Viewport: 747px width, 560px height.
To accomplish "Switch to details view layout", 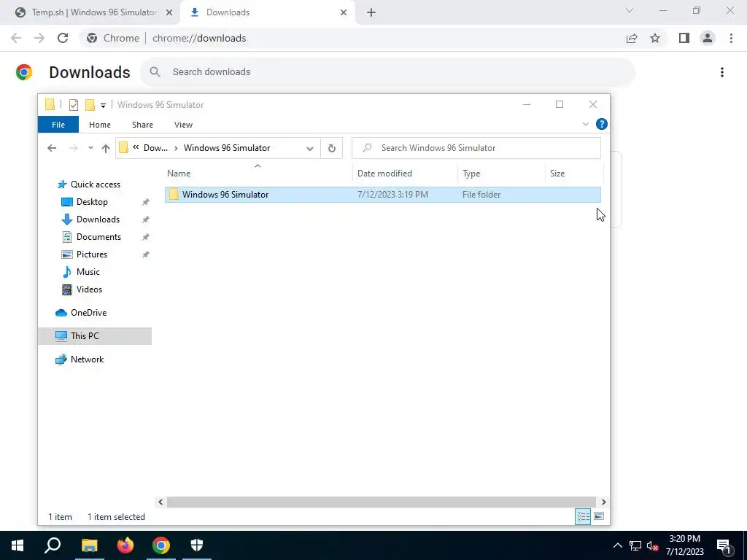I will click(x=583, y=517).
